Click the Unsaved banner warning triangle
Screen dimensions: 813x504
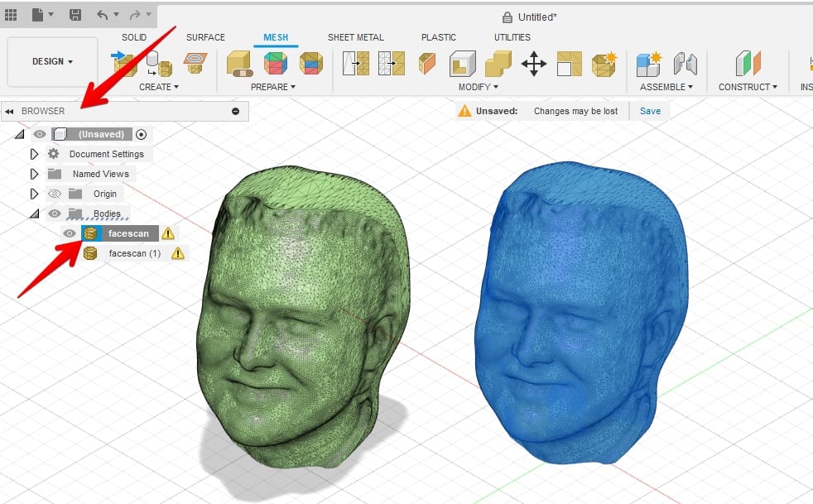click(464, 110)
